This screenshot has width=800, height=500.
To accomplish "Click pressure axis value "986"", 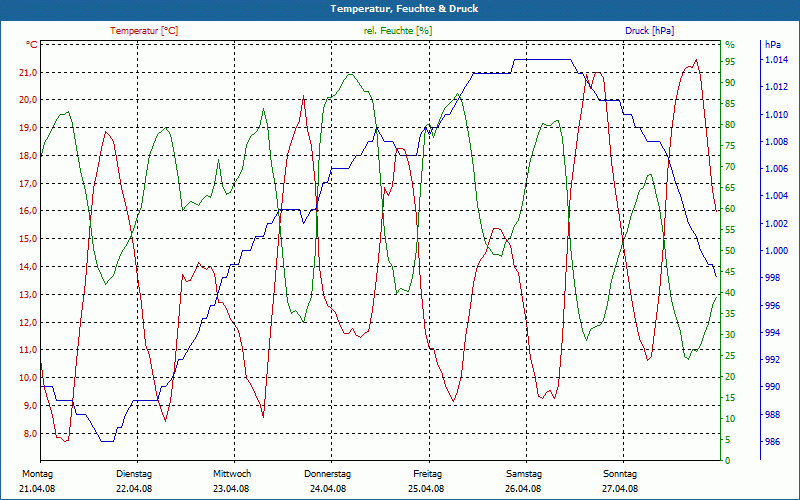I will 772,442.
